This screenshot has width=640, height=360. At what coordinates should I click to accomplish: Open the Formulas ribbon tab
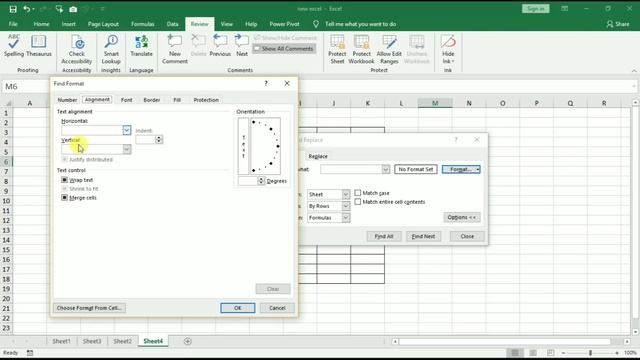click(x=142, y=24)
